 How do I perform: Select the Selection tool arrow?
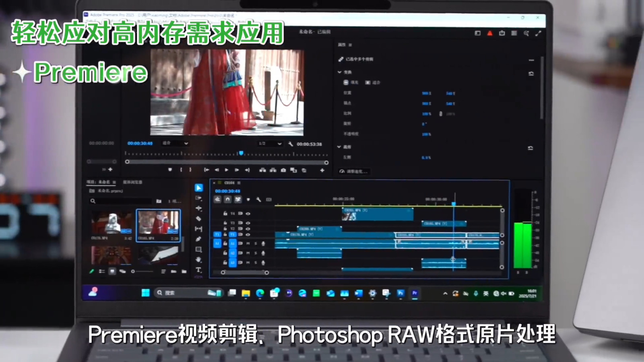pyautogui.click(x=199, y=188)
